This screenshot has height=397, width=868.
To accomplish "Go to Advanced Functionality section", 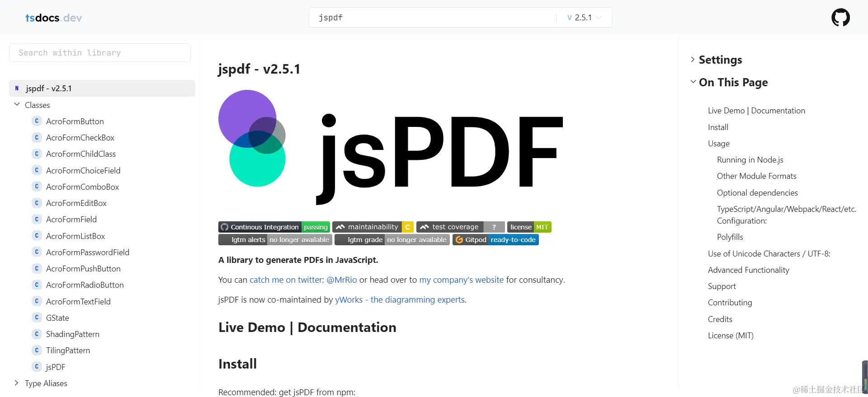I will tap(749, 270).
